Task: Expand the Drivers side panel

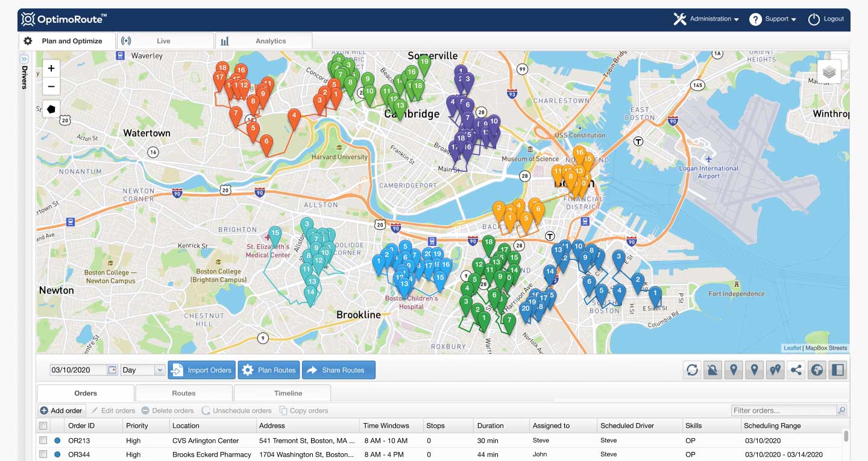Action: coord(24,58)
